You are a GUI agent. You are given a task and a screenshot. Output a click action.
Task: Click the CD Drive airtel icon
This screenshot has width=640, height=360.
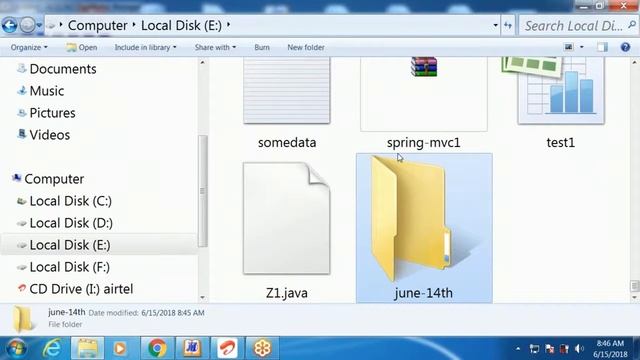22,289
